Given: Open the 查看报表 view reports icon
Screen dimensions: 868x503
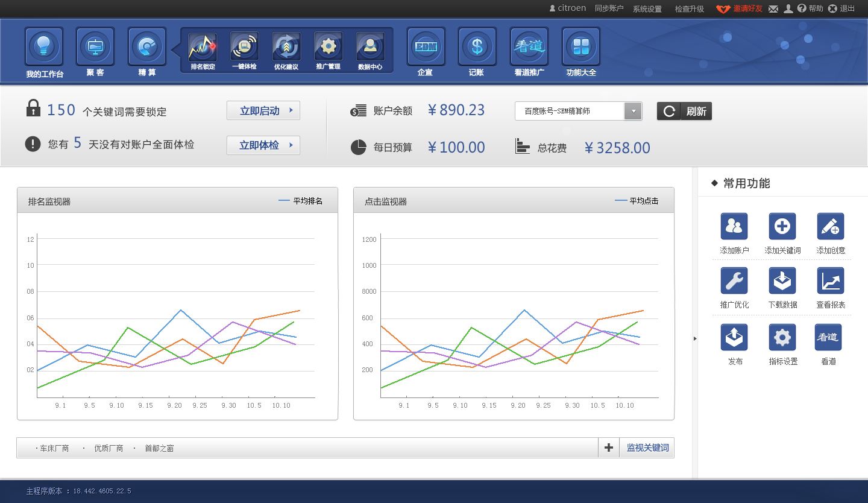Looking at the screenshot, I should click(831, 280).
